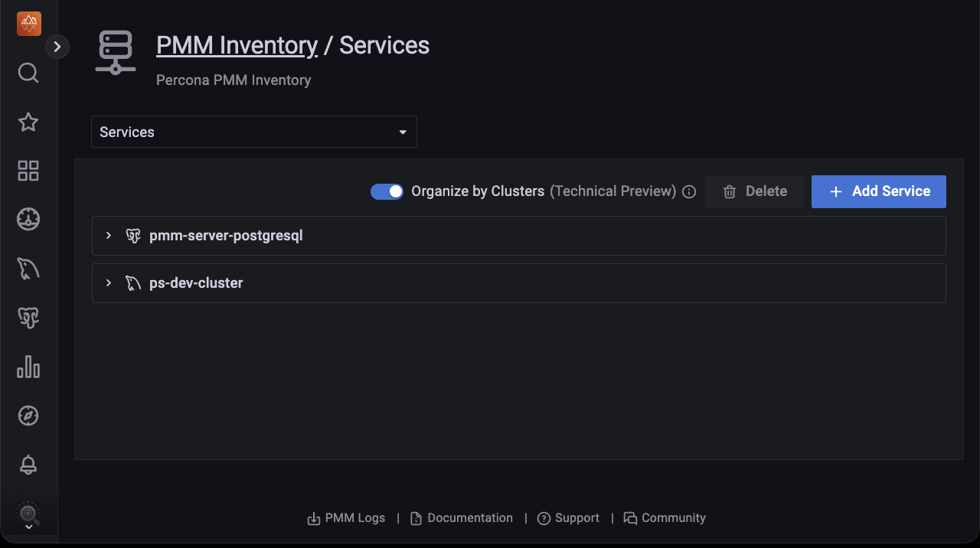980x548 pixels.
Task: Open the PMM Logs footer link
Action: (346, 518)
